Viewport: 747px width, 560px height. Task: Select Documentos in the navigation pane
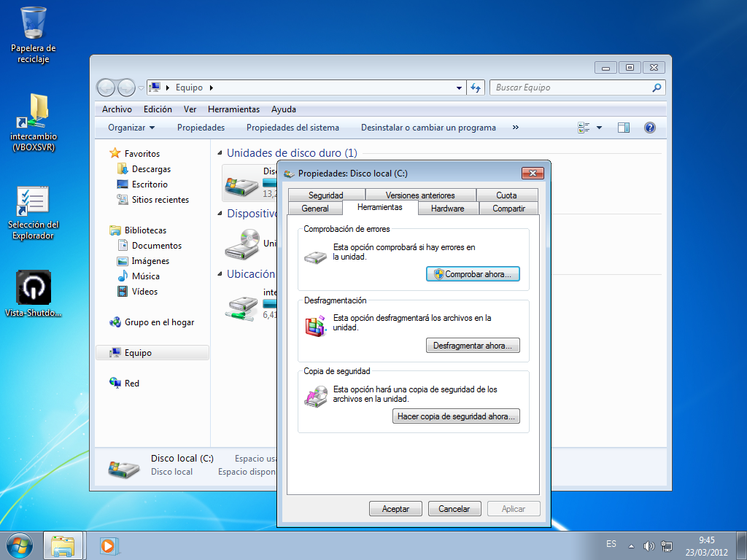click(x=156, y=246)
